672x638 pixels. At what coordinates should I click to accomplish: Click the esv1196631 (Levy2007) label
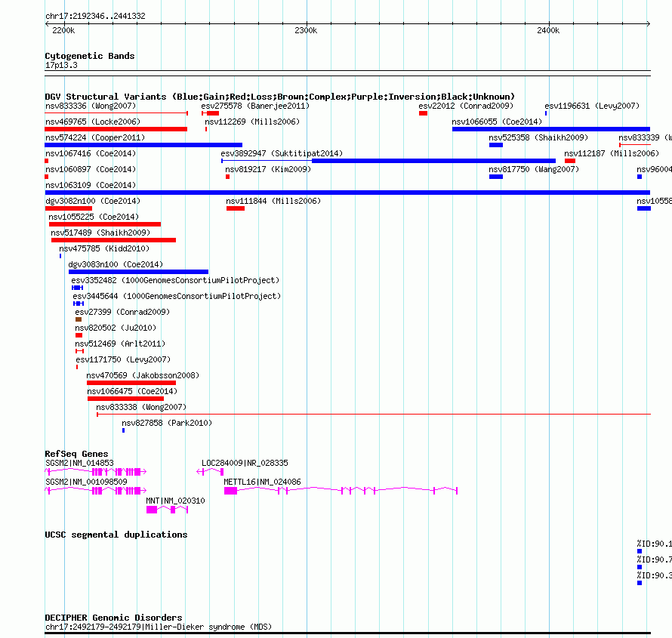coord(592,106)
